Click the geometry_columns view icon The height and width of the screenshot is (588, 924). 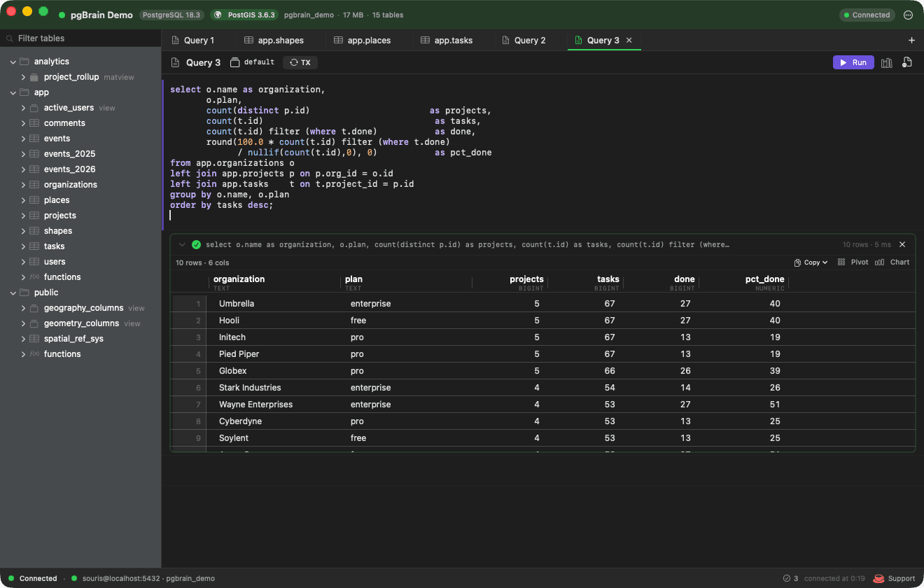[x=34, y=323]
